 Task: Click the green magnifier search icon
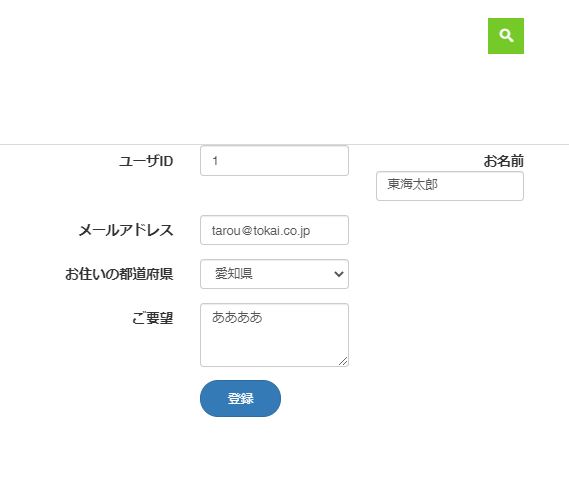(505, 36)
